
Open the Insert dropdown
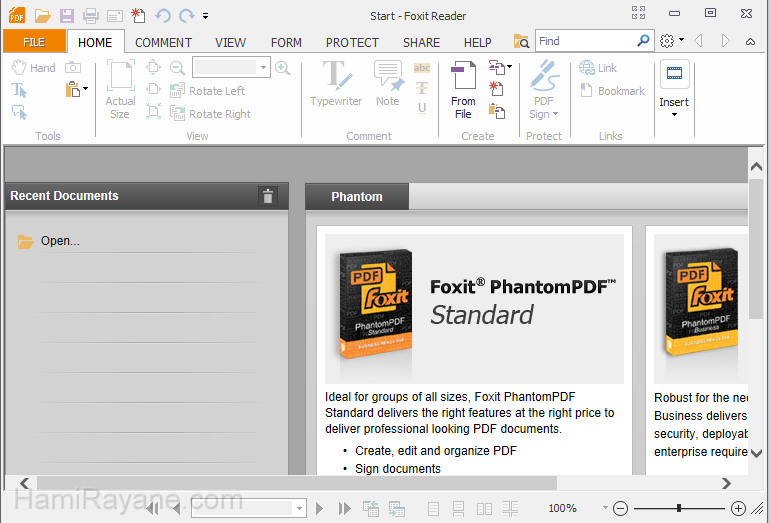click(674, 89)
